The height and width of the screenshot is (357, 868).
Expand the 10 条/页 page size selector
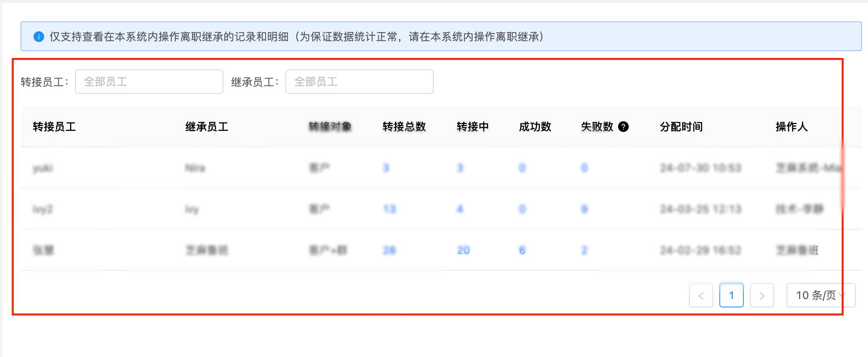pos(821,295)
